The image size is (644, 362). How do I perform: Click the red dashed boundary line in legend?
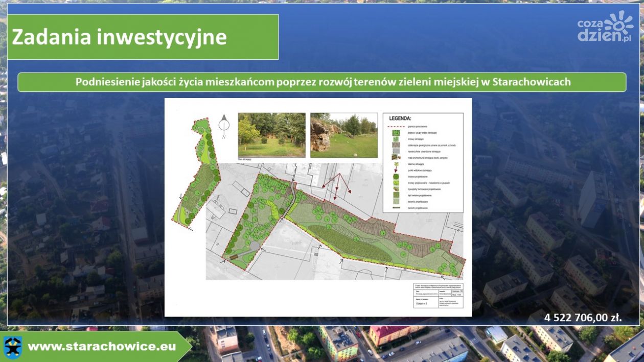[x=395, y=126]
